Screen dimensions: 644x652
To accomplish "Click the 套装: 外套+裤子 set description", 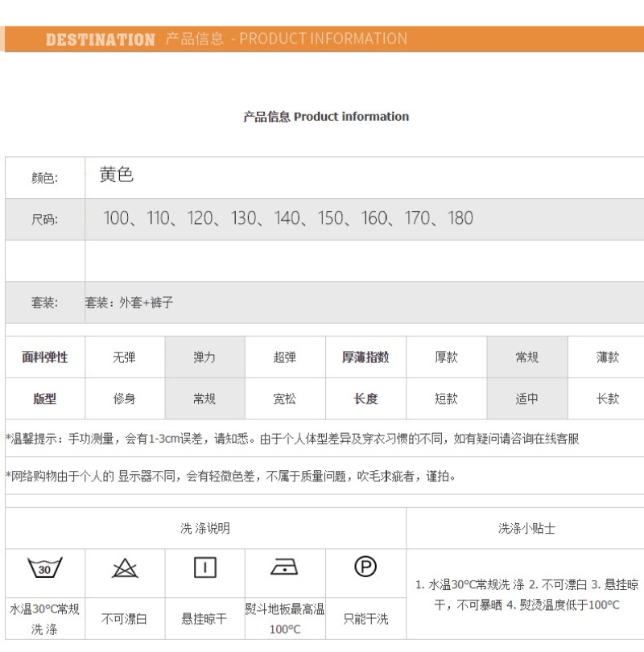I will pyautogui.click(x=130, y=303).
